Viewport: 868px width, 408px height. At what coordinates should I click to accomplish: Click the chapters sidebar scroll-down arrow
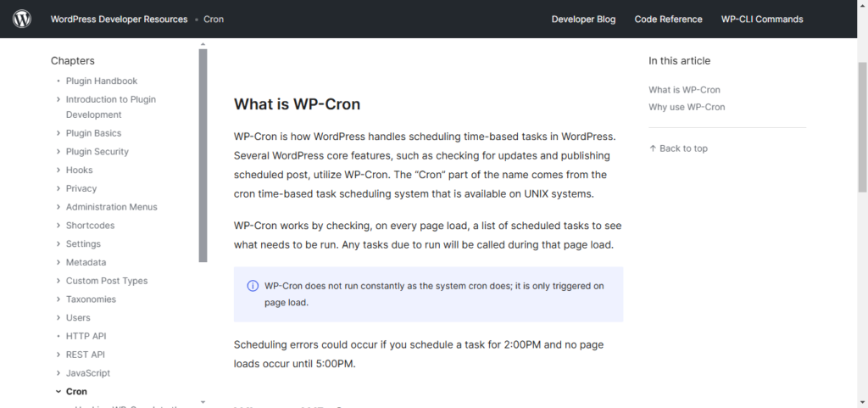(x=203, y=401)
